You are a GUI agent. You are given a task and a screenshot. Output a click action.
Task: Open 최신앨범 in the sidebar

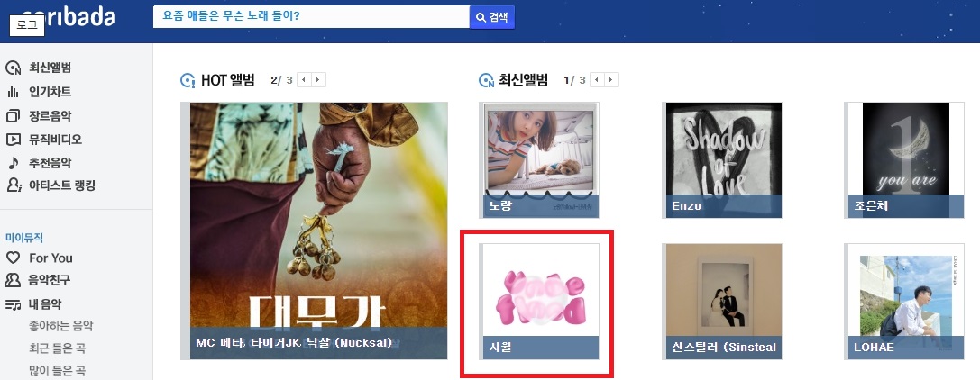point(39,68)
